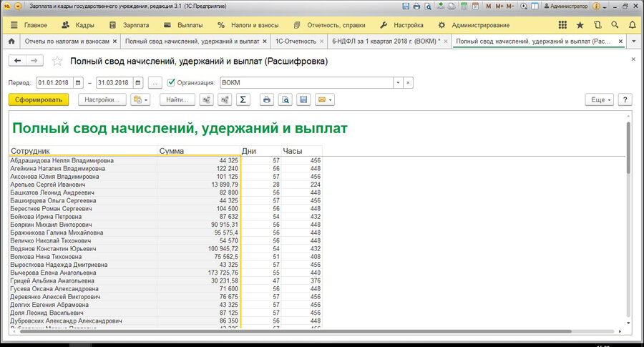This screenshot has width=644, height=347.
Task: Open the Зарплата section
Action: pos(129,25)
